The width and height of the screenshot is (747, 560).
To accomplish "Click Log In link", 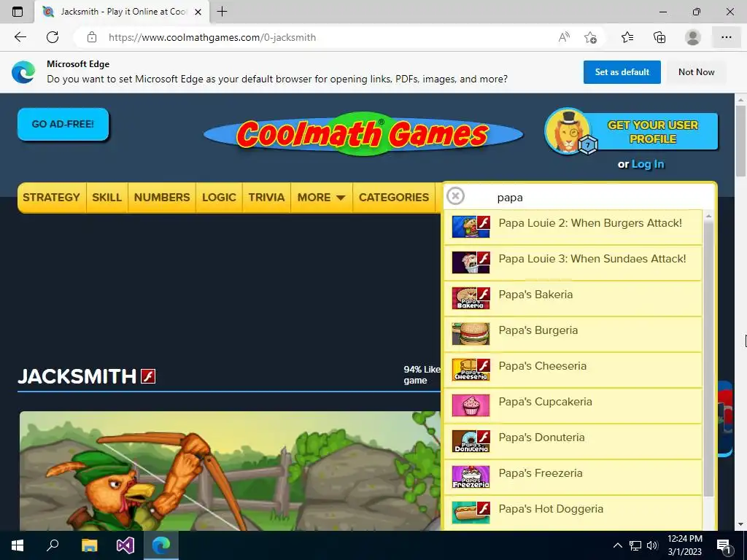I will (x=648, y=164).
